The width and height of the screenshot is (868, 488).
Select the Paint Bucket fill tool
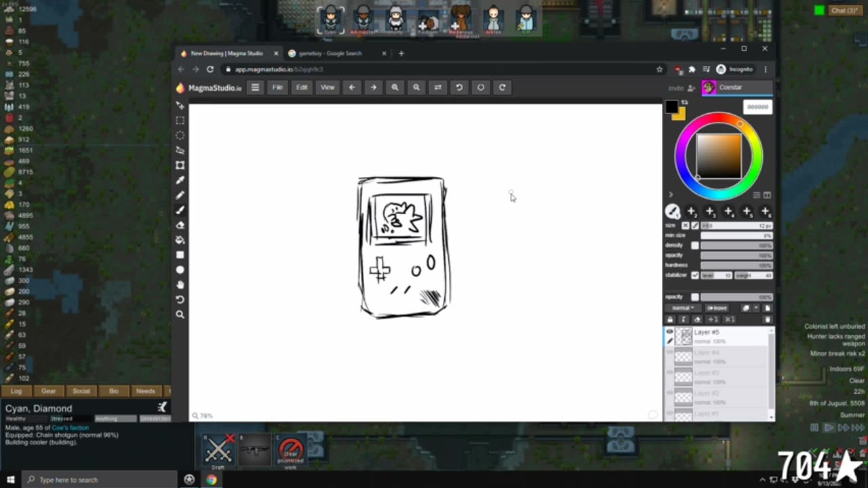[x=180, y=240]
